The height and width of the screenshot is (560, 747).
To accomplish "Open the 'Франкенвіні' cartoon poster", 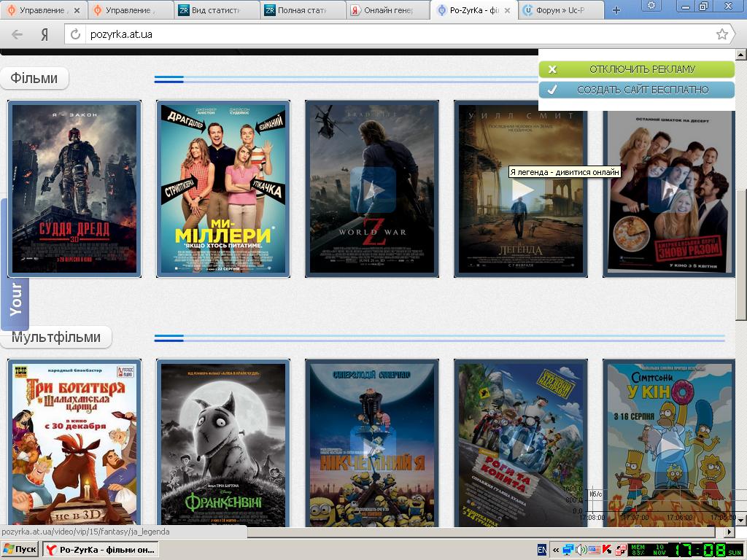I will pos(223,442).
